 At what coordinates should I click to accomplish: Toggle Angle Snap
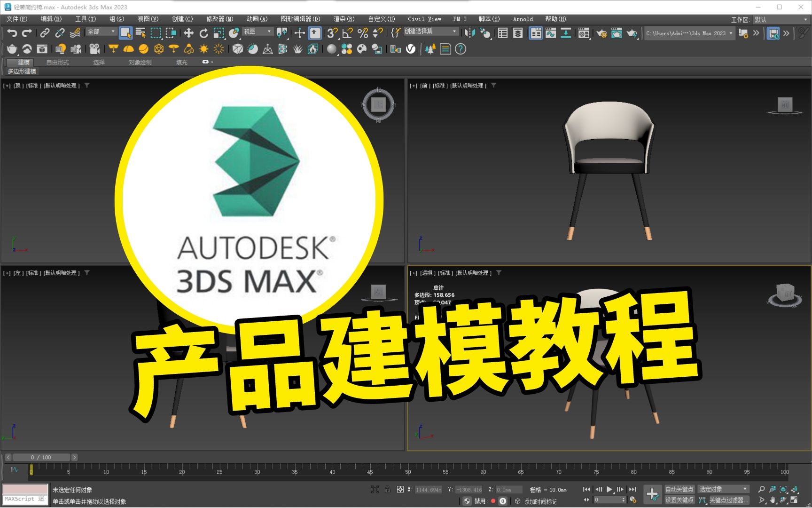tap(348, 33)
